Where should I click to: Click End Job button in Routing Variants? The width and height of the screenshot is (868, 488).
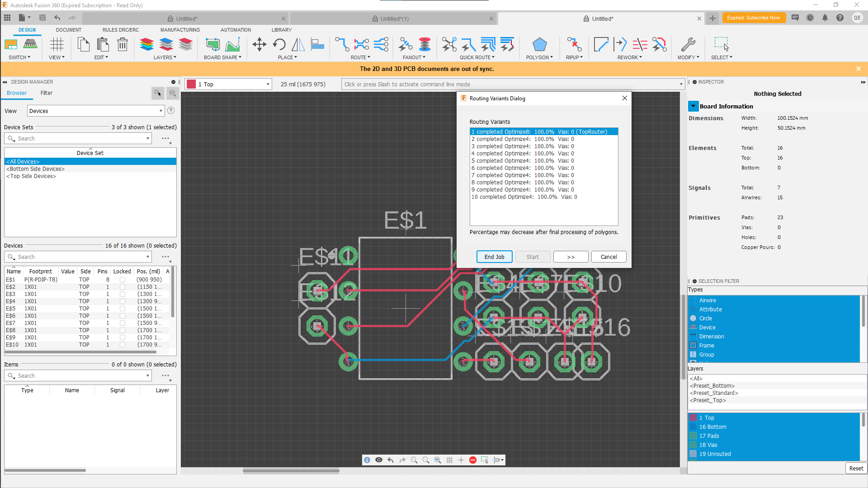pyautogui.click(x=494, y=256)
